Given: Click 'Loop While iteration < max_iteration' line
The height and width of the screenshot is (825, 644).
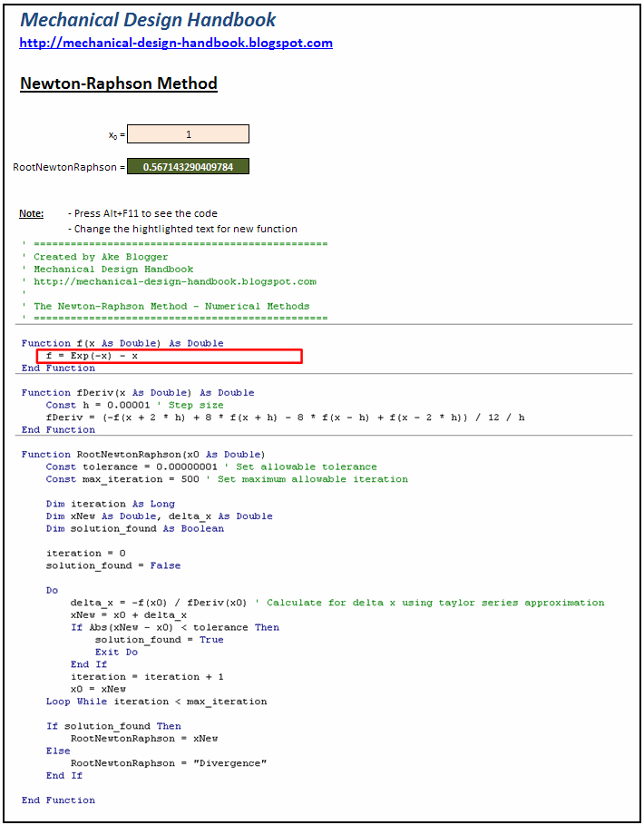Looking at the screenshot, I should tap(156, 702).
